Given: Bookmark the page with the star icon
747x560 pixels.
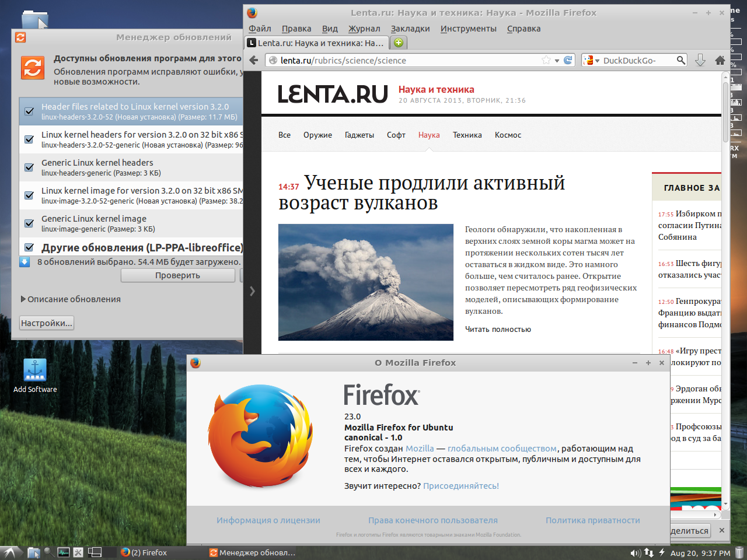Looking at the screenshot, I should (546, 60).
